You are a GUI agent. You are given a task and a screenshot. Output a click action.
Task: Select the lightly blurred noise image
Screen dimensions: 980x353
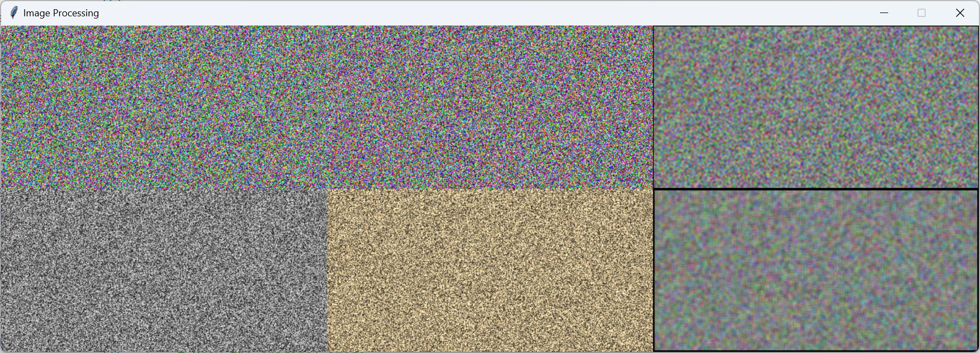[x=816, y=107]
